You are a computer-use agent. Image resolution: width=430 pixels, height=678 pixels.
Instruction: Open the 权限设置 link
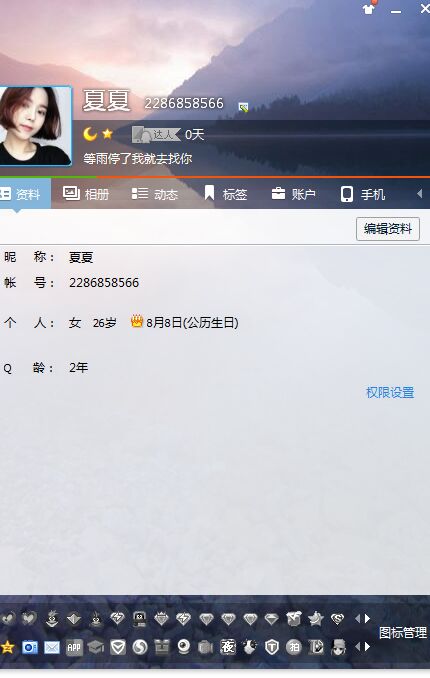(390, 393)
